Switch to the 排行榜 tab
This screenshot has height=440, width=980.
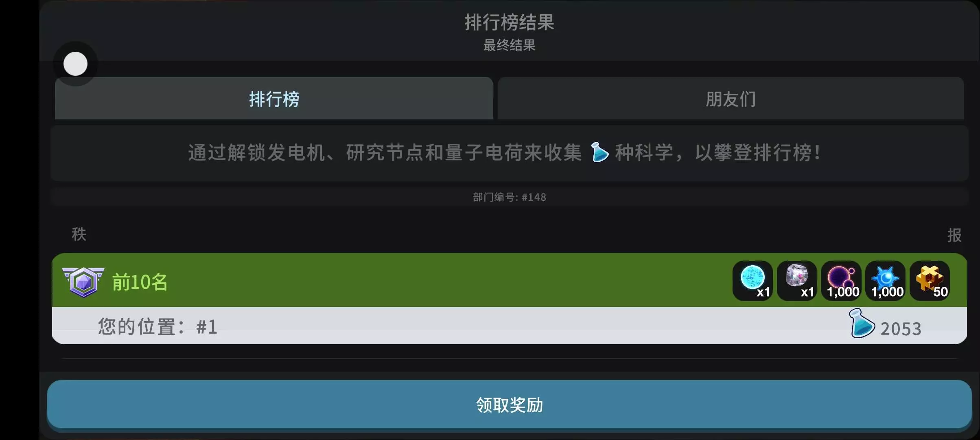tap(274, 99)
